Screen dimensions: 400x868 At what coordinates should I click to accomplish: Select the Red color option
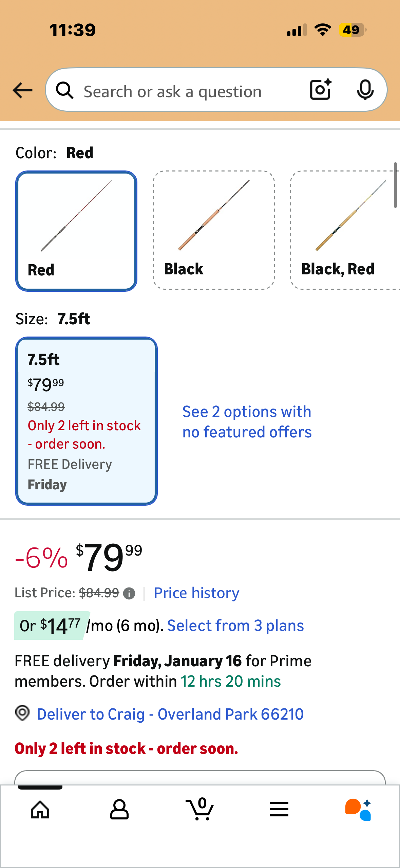pos(76,231)
